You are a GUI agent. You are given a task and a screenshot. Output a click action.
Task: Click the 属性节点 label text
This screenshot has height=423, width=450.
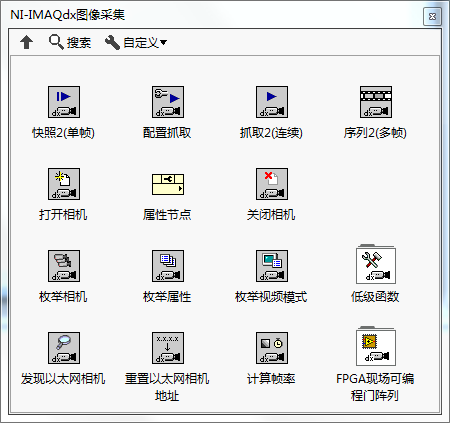[167, 214]
